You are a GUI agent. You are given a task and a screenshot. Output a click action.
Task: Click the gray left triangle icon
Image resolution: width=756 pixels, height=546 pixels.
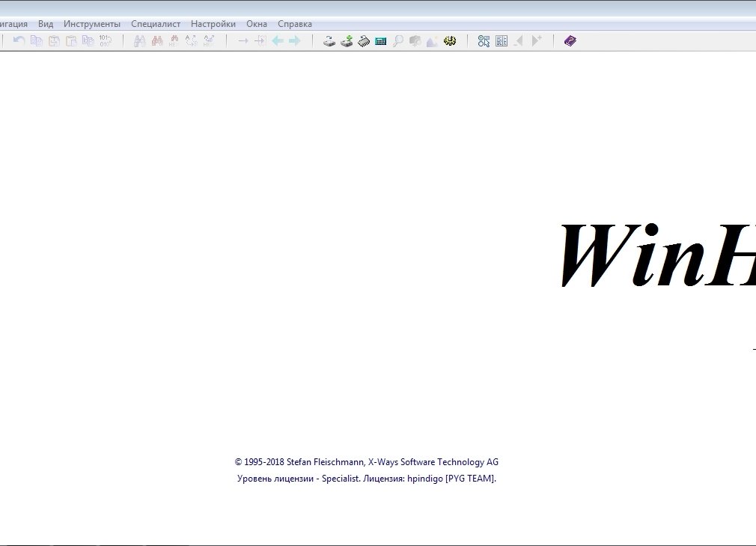[x=519, y=41]
